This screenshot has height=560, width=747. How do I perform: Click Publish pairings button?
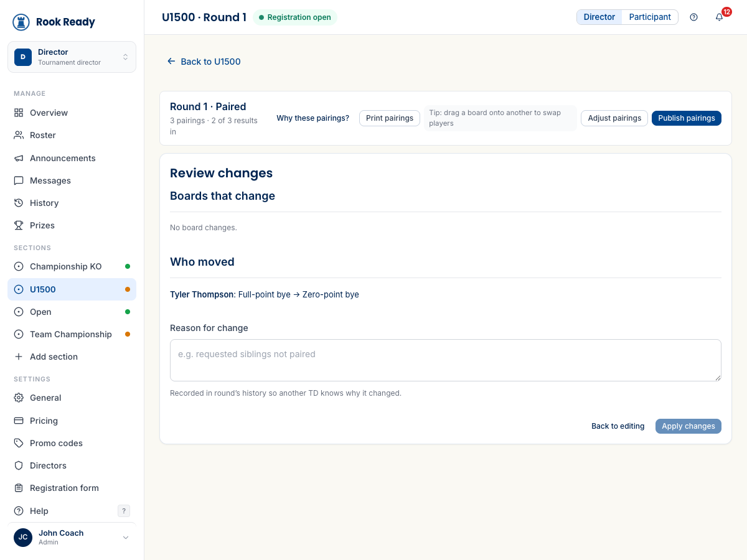(687, 118)
